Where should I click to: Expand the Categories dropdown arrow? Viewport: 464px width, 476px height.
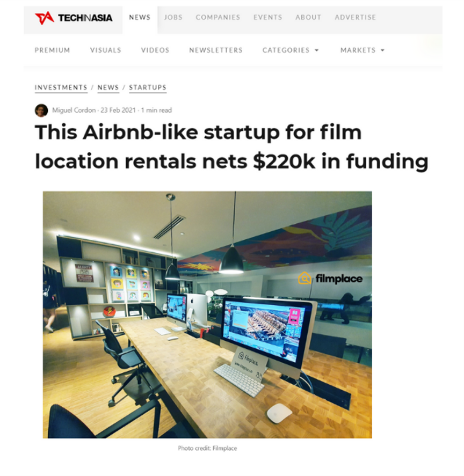[317, 50]
